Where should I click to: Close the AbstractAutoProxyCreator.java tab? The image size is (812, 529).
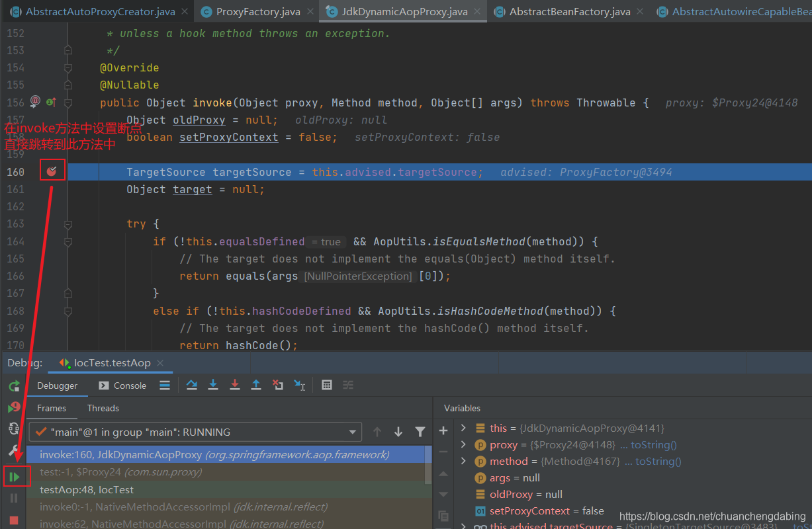185,12
